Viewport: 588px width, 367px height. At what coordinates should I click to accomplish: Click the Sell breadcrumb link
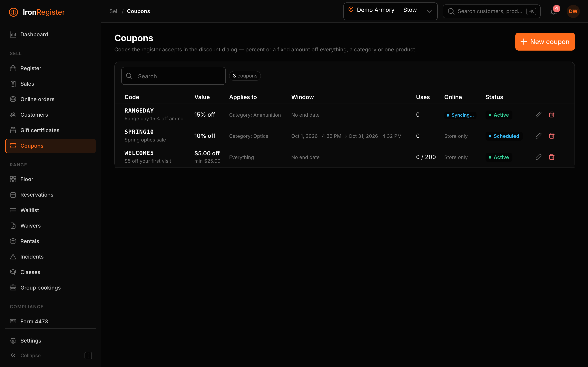tap(114, 11)
